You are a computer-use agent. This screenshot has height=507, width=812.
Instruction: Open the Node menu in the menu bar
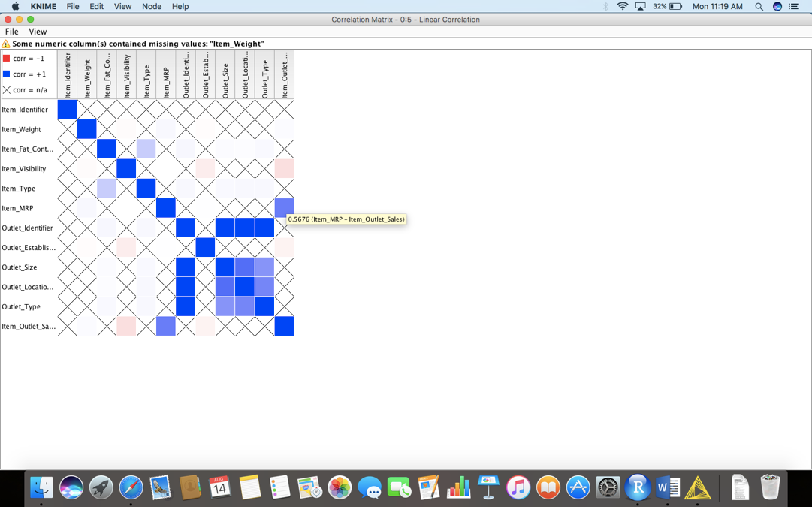pyautogui.click(x=152, y=7)
